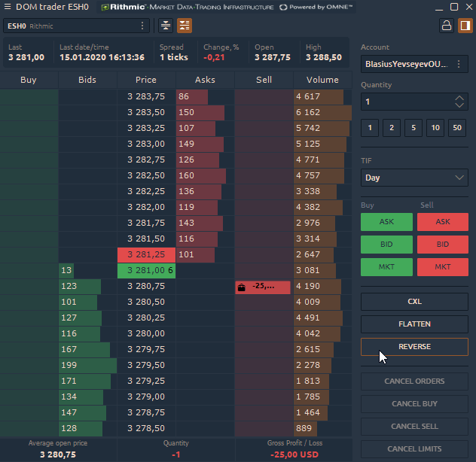Expand the TIF Day dropdown
This screenshot has width=476, height=462.
[414, 178]
